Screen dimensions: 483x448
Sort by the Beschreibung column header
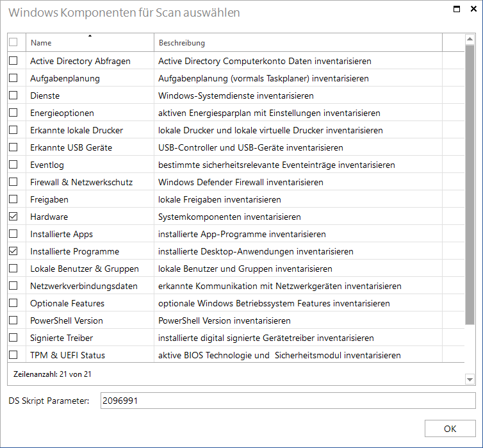click(298, 42)
